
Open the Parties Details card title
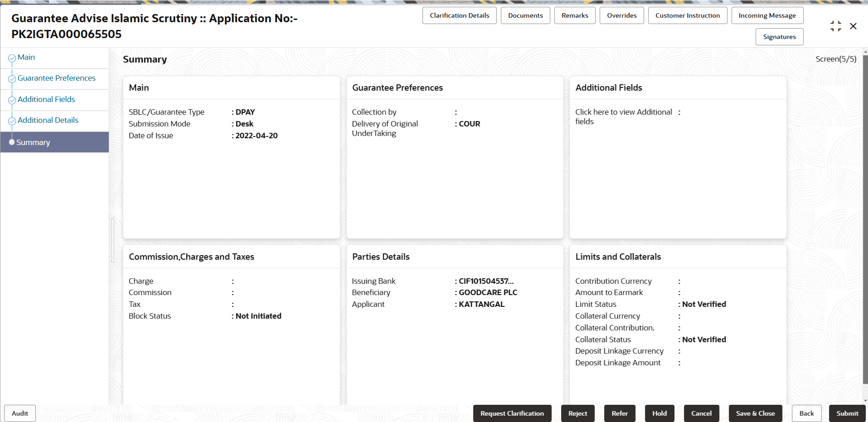click(x=381, y=257)
